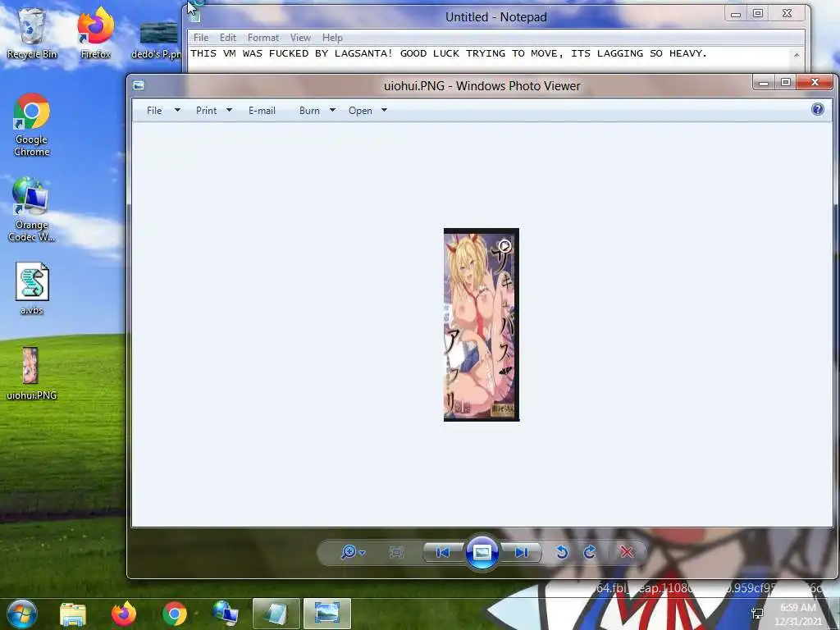Screen dimensions: 840x630
Task: Click the taskbar clock showing 6:59 AM
Action: pyautogui.click(x=797, y=614)
